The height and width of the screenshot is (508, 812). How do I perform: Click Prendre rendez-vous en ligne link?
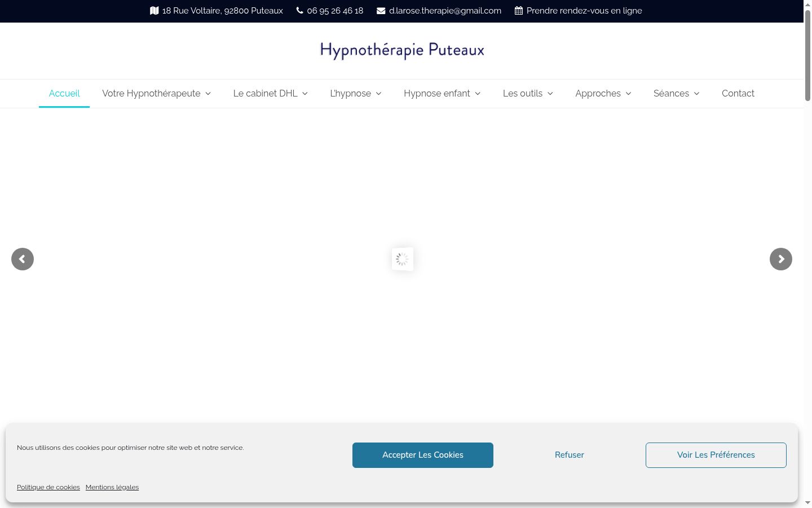click(x=584, y=11)
